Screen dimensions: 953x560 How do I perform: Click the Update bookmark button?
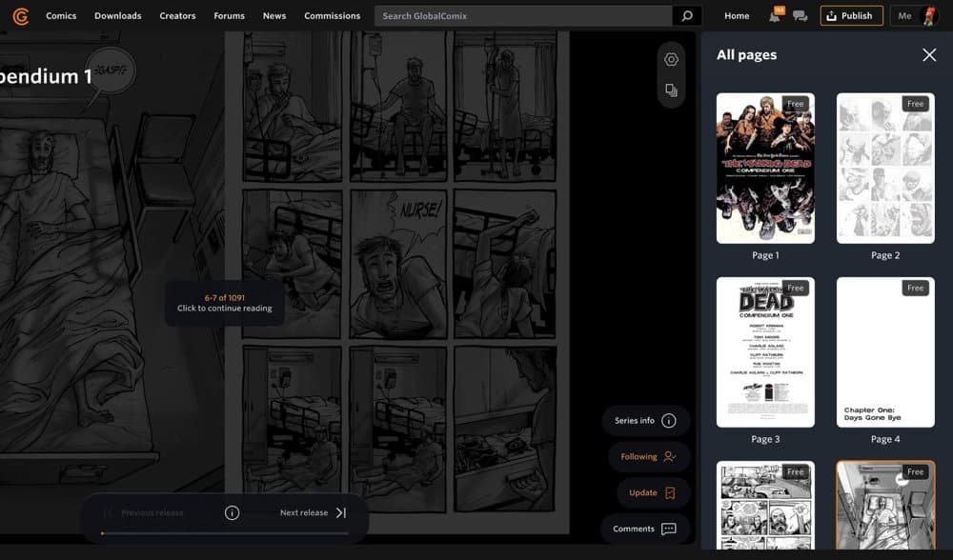tap(654, 492)
